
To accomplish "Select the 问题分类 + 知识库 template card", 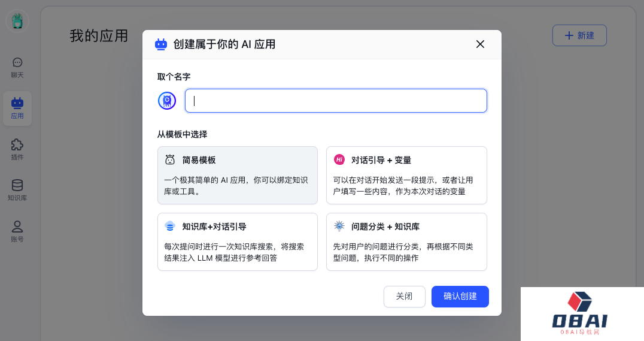I will (406, 242).
